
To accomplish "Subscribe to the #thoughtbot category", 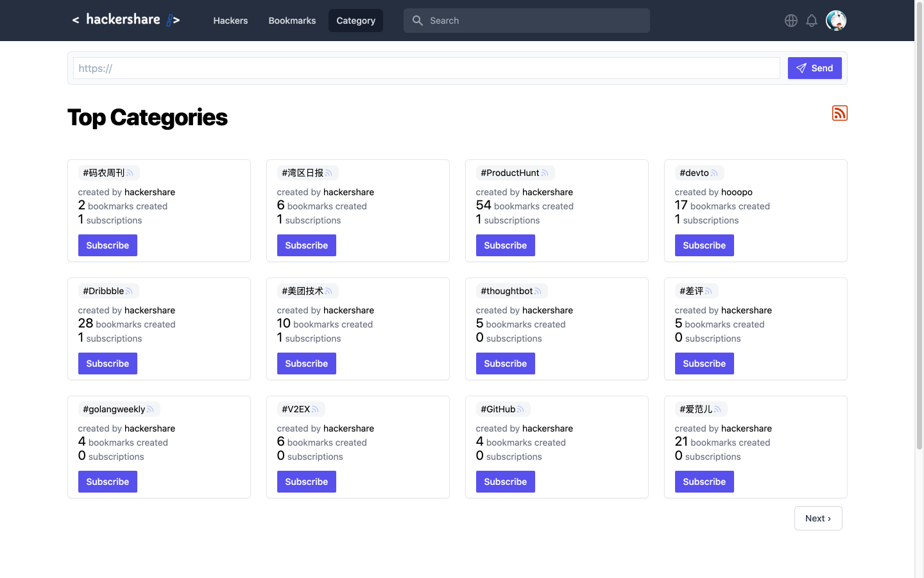I will click(x=505, y=363).
